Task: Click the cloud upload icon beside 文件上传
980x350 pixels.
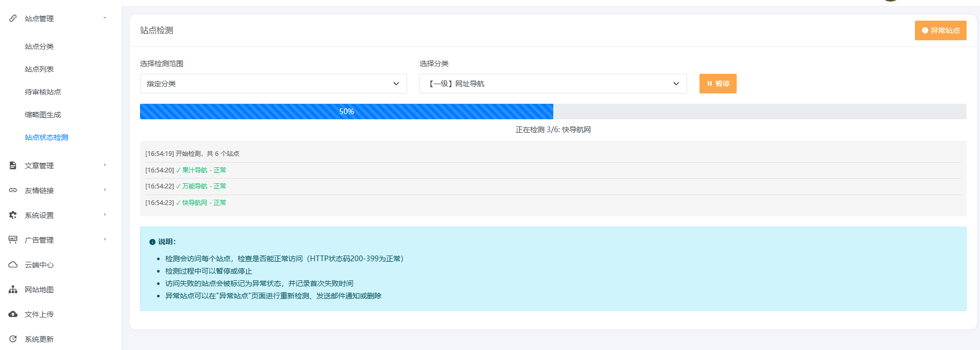Action: point(13,314)
